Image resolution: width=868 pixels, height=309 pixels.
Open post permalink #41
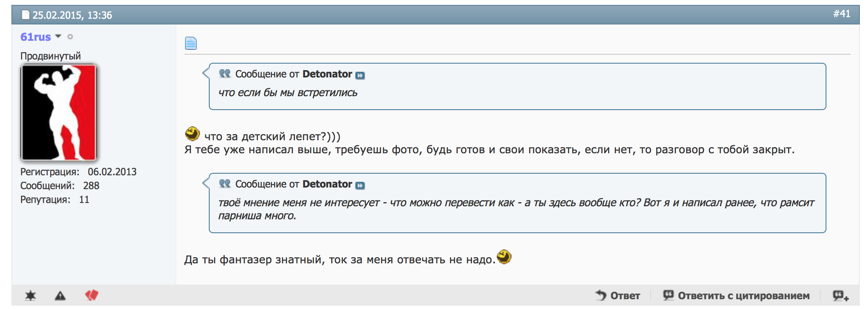tap(841, 14)
